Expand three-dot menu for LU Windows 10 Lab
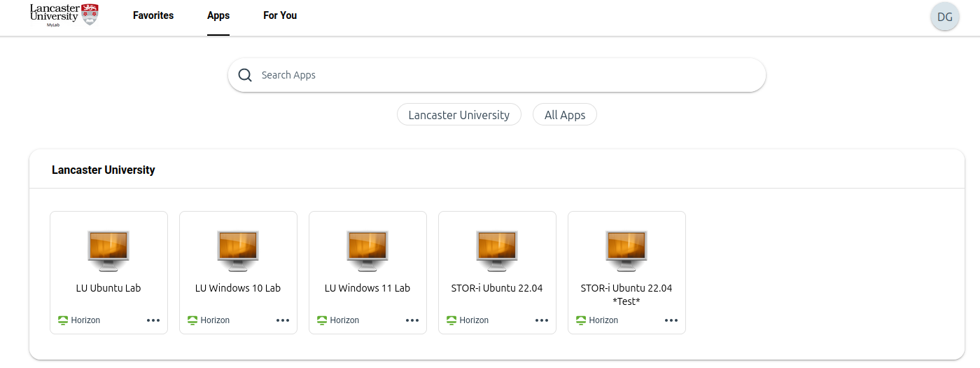Screen dimensions: 980x368 (283, 320)
